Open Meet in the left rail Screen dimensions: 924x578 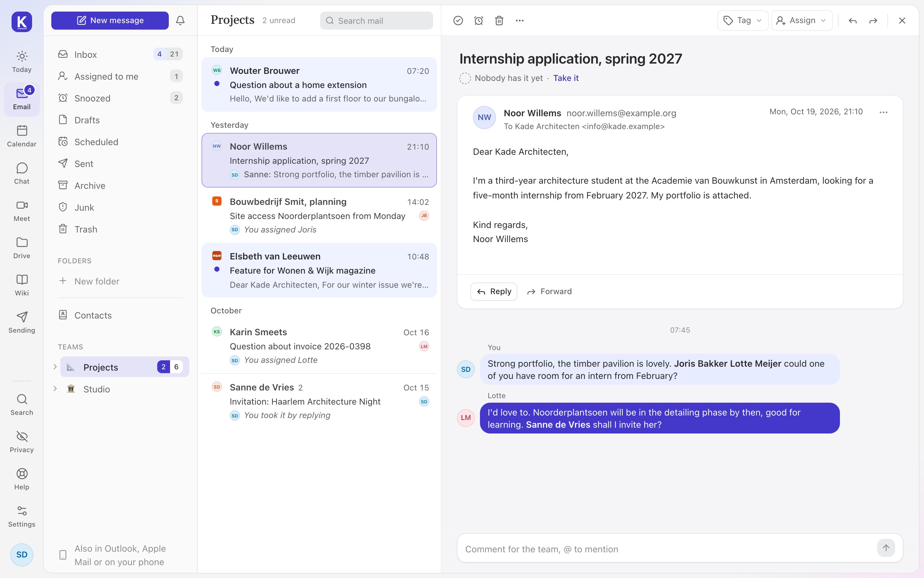[22, 211]
